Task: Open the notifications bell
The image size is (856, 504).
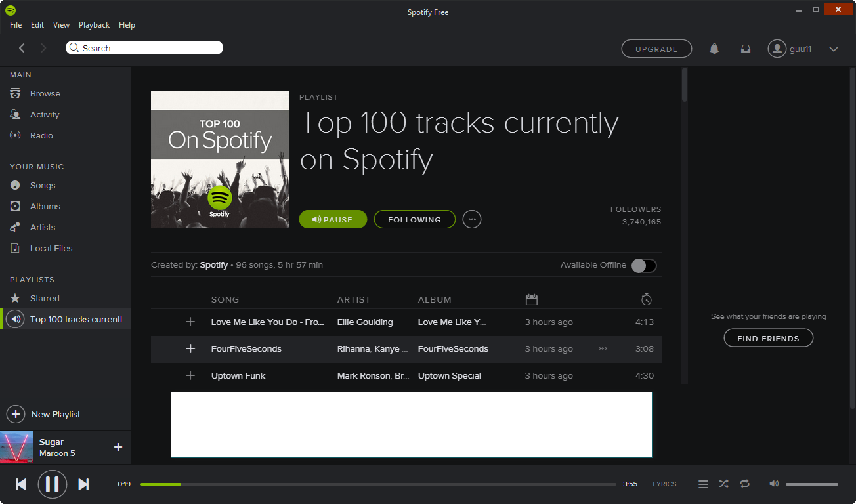Action: click(x=714, y=49)
